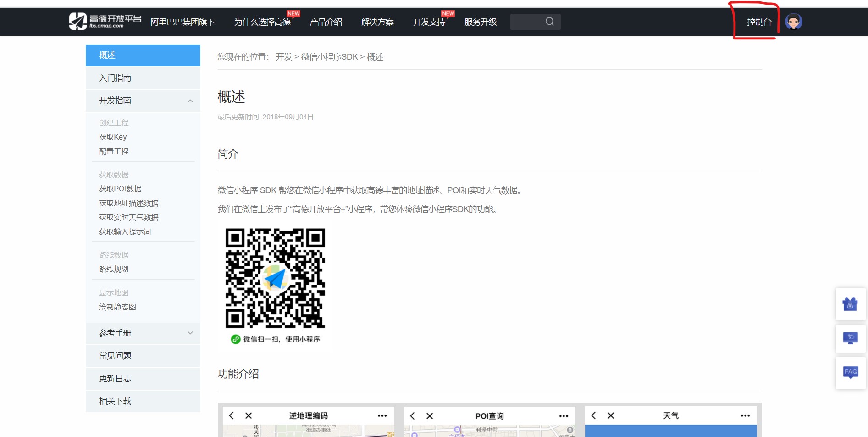The width and height of the screenshot is (868, 437).
Task: Open 路线规划 sidebar item
Action: pos(114,269)
